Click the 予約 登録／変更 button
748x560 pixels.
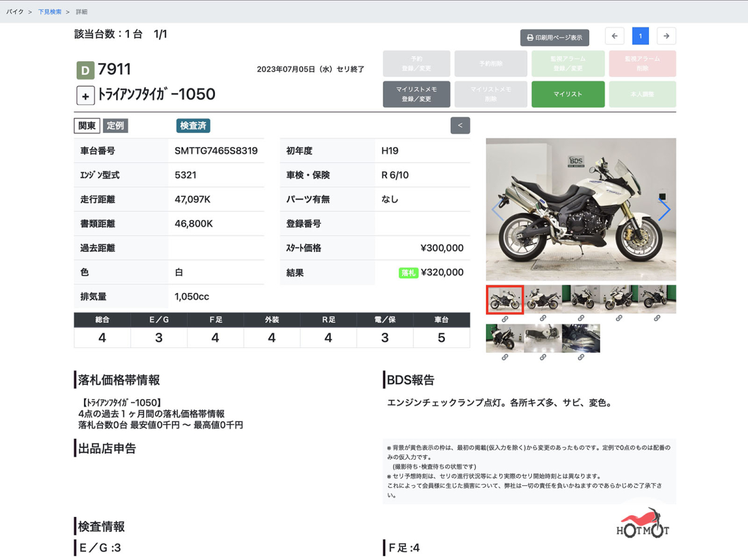[x=416, y=64]
